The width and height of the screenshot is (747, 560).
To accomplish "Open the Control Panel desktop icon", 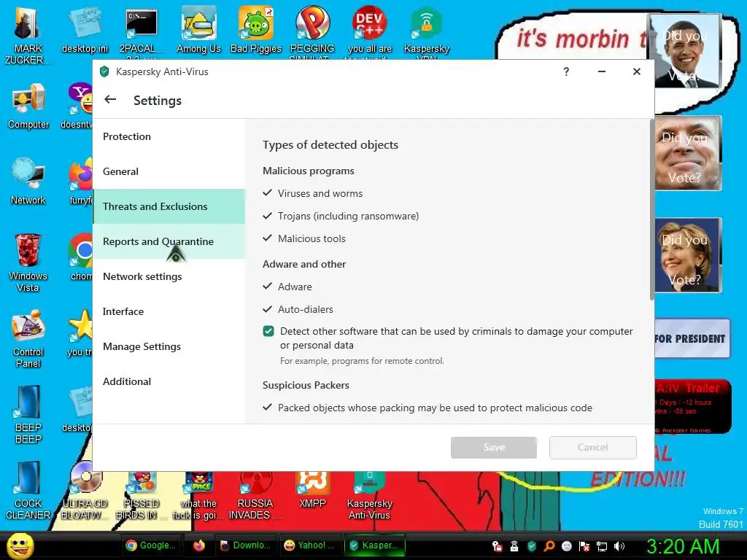I will [x=28, y=338].
